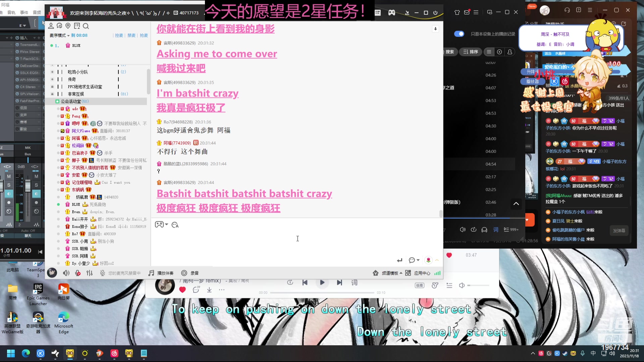Open the user profile icon in channel panel

coord(51,26)
